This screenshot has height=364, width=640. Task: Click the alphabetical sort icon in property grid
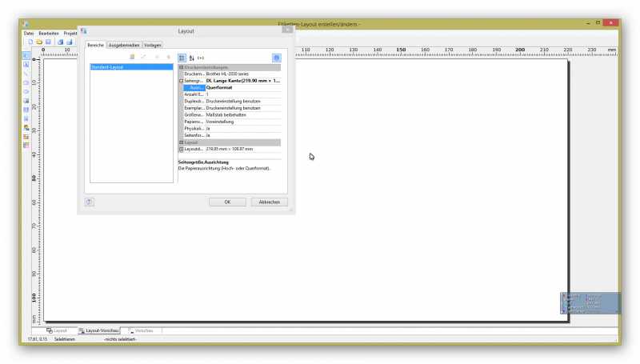tap(192, 58)
